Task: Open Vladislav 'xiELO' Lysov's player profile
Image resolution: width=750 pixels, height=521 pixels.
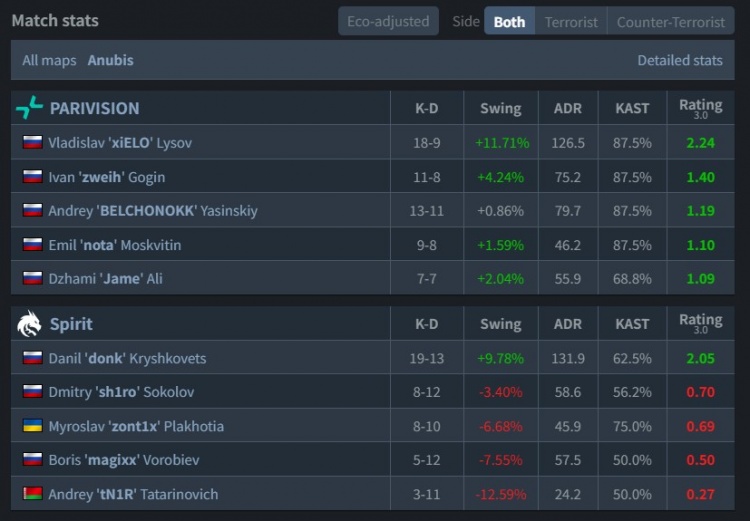Action: [120, 143]
